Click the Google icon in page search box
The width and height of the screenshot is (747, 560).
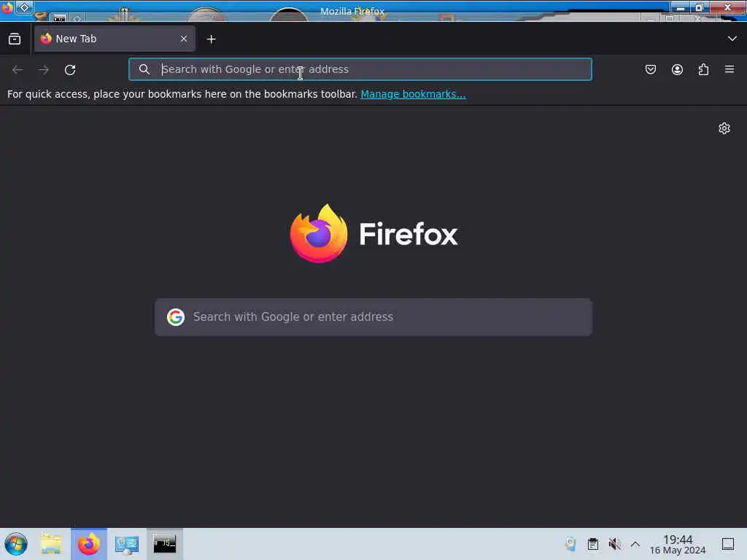[x=176, y=316]
